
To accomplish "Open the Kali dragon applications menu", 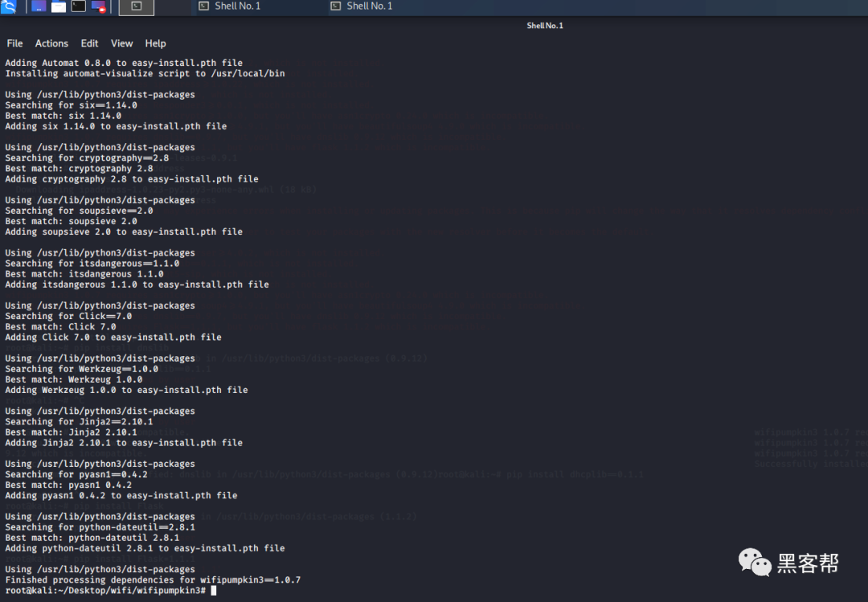I will pos(8,6).
